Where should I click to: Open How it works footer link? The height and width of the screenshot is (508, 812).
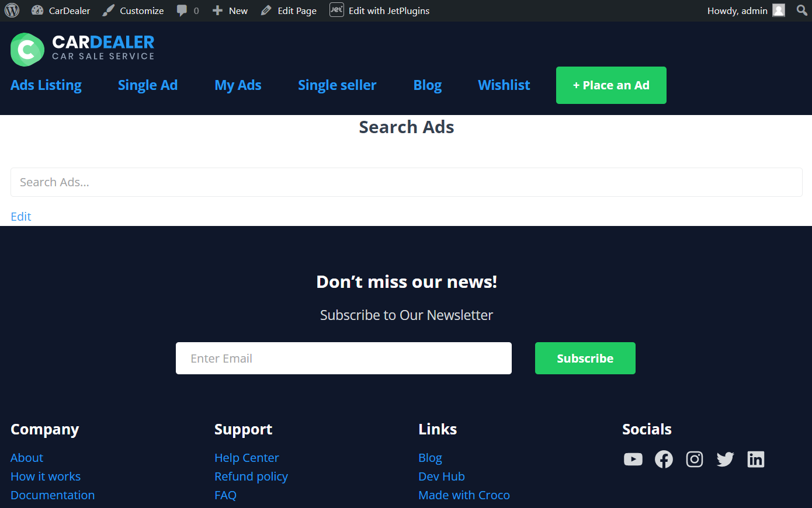pos(46,476)
